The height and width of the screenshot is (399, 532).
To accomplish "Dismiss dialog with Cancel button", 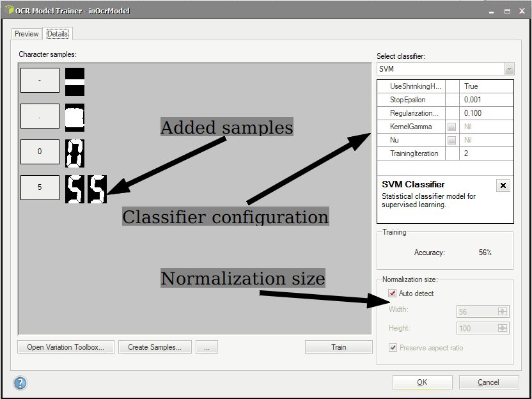I will pos(489,382).
